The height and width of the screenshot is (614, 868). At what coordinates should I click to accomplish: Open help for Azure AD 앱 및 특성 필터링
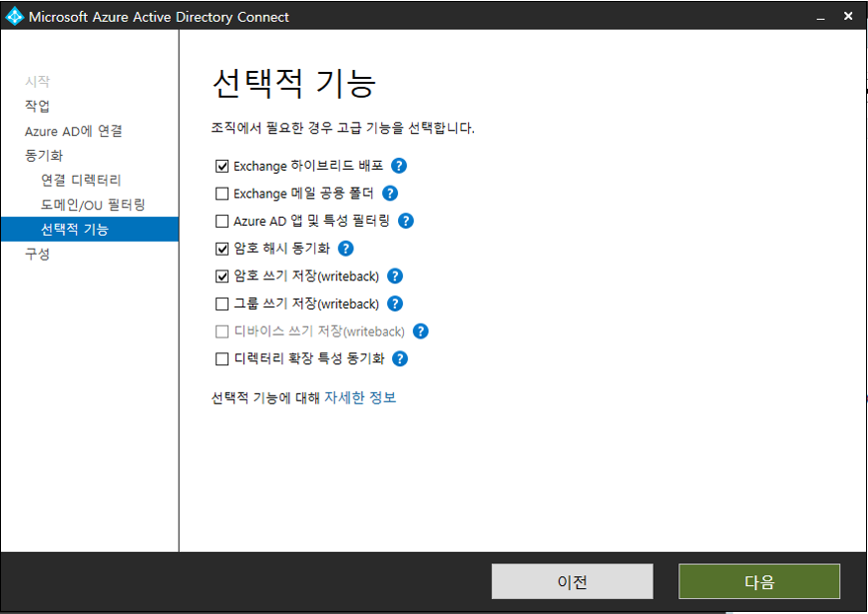406,221
